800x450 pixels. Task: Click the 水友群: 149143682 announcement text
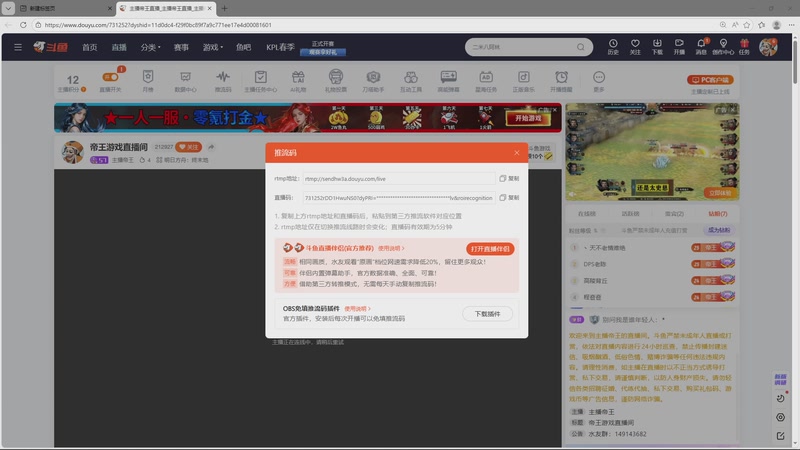[x=617, y=434]
